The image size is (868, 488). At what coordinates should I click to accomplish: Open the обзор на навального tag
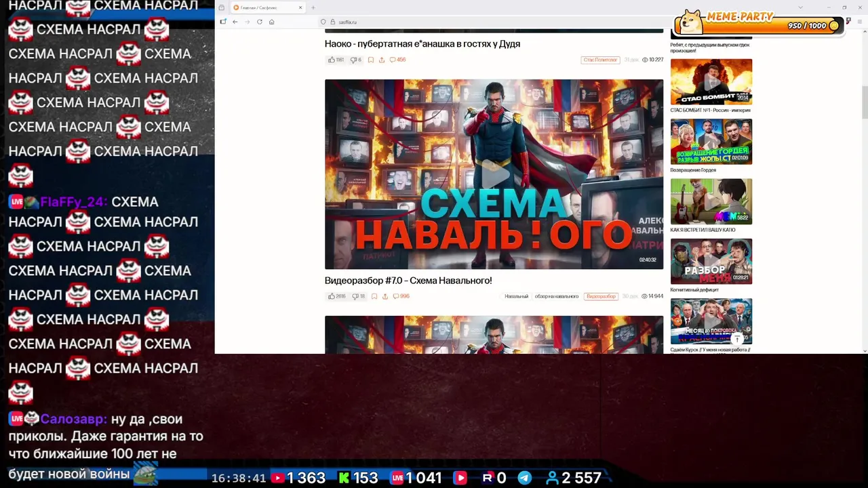click(556, 296)
